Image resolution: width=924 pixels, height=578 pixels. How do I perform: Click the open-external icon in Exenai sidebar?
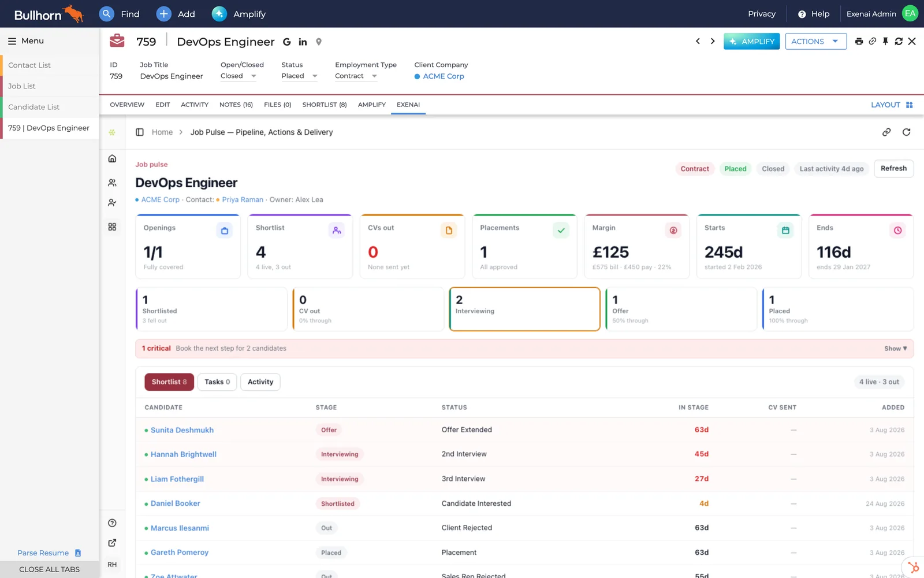pyautogui.click(x=112, y=543)
